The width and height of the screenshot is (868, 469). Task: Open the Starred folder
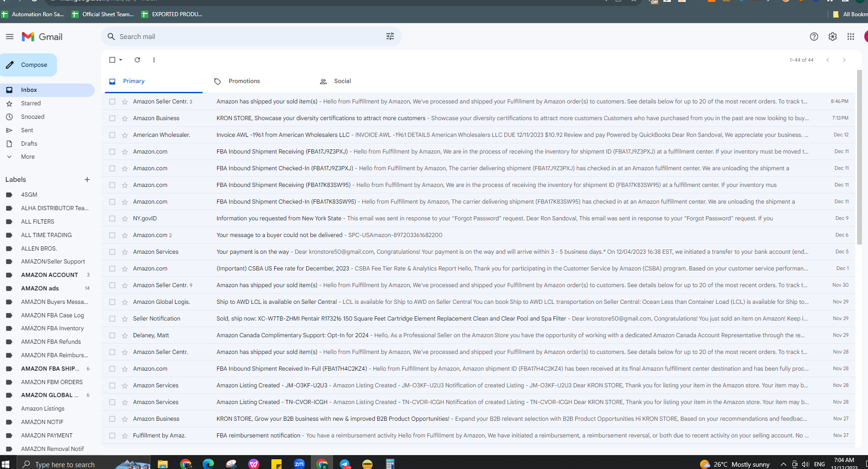tap(31, 103)
